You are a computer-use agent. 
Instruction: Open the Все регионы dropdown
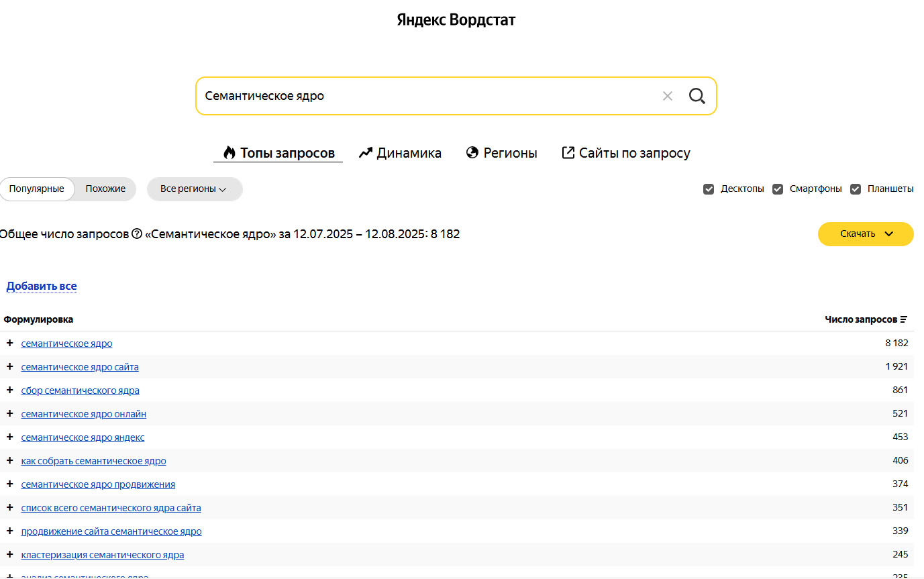click(x=194, y=189)
